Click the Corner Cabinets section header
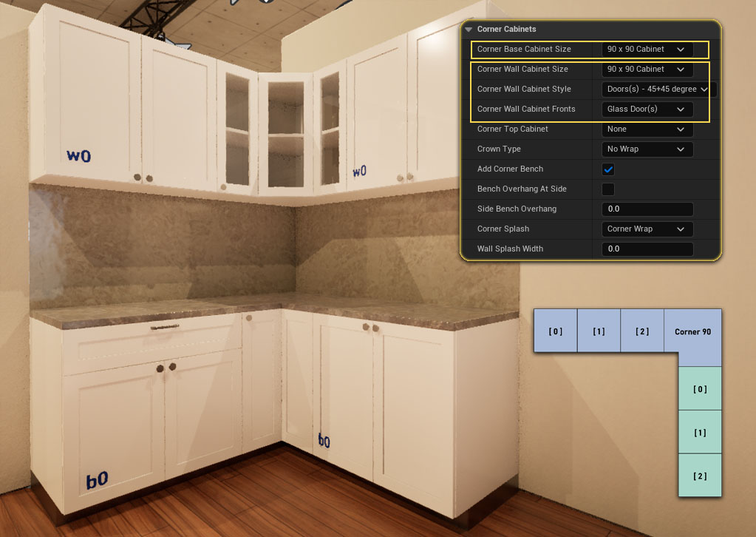Screen dimensions: 756x537 pos(507,30)
